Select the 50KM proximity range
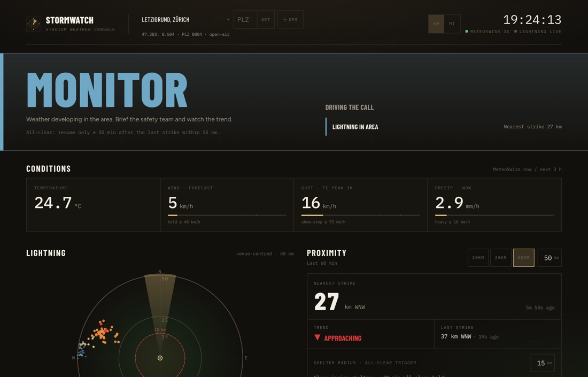This screenshot has width=588, height=377. click(523, 258)
